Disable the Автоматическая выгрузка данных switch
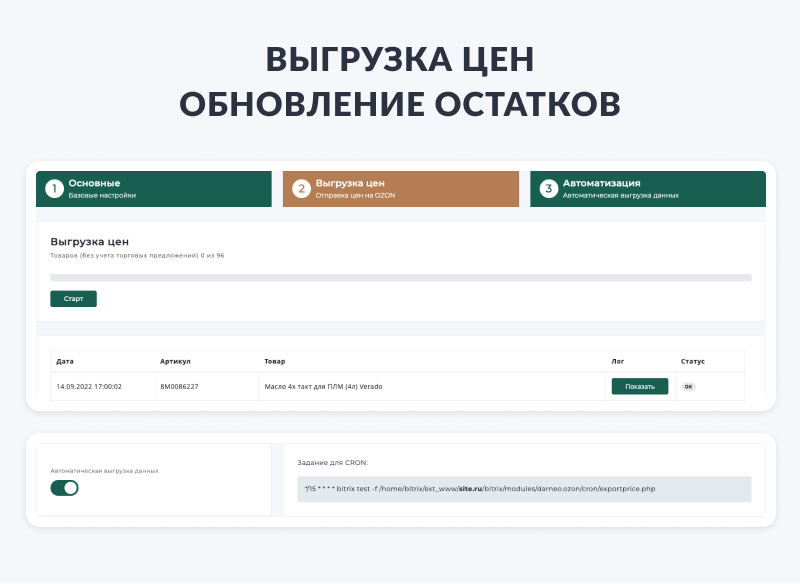 (64, 488)
